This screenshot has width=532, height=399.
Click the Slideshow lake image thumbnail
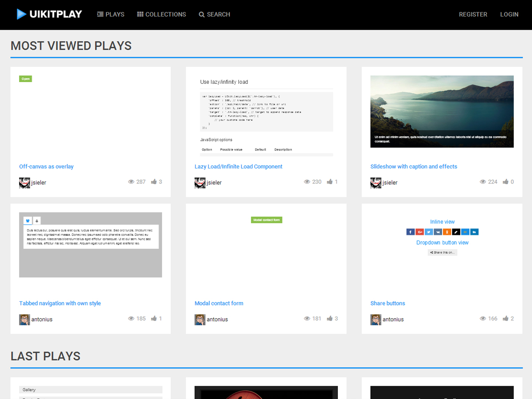point(442,111)
